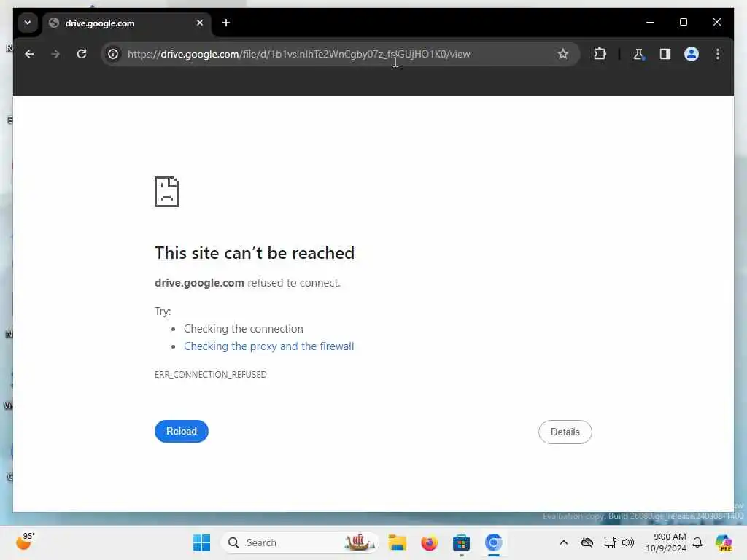Click the 'This site can't be reached' heading
This screenshot has width=747, height=560.
pos(255,253)
